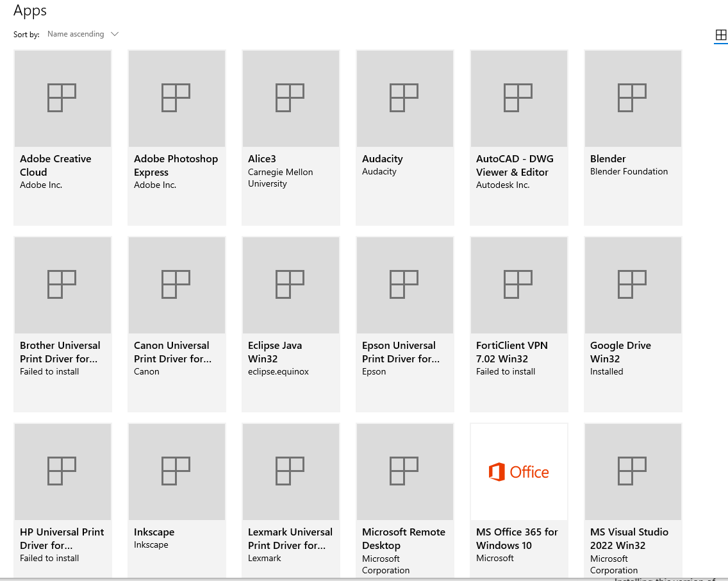The image size is (728, 581).
Task: Click the Google Drive Win32 tile icon
Action: pyautogui.click(x=633, y=285)
